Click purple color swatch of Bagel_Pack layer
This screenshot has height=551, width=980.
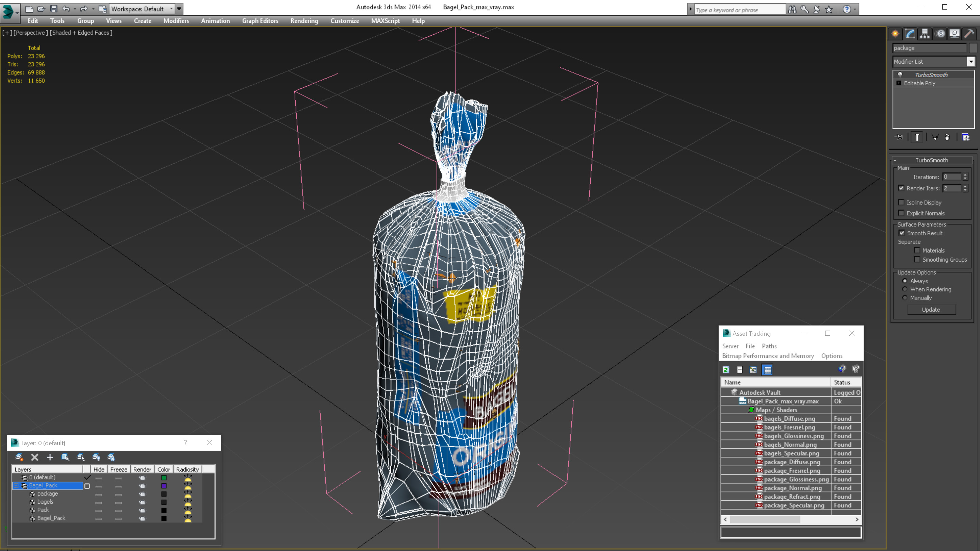tap(164, 486)
